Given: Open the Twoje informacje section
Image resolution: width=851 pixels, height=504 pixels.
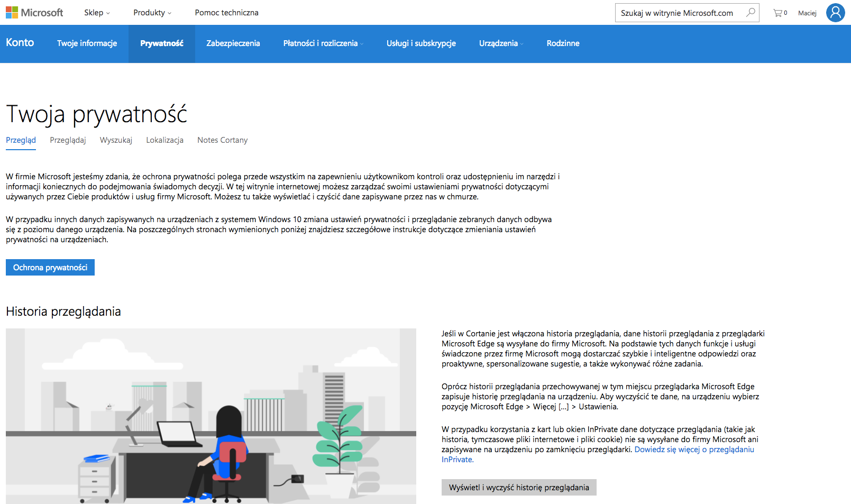Looking at the screenshot, I should pyautogui.click(x=87, y=43).
